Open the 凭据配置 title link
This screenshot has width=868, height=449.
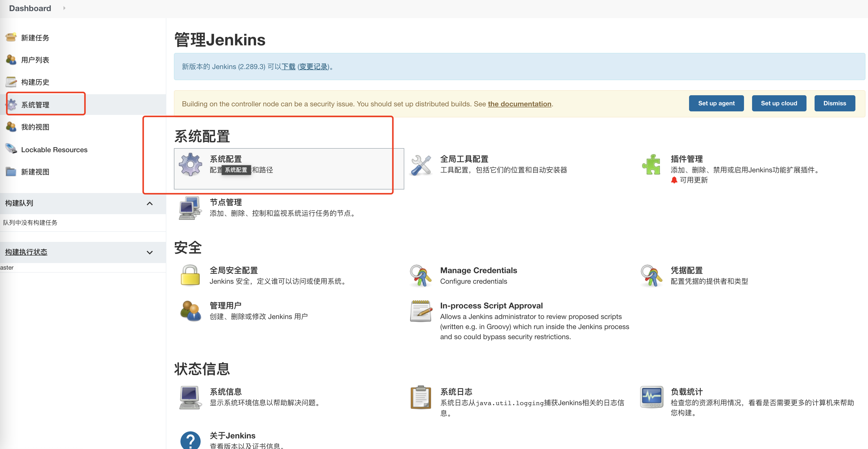click(x=686, y=270)
